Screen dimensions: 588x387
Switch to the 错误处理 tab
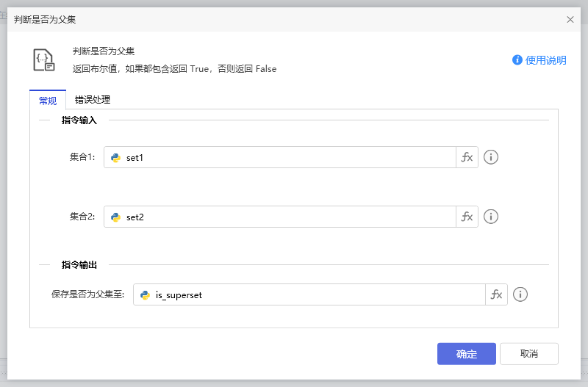pyautogui.click(x=93, y=100)
